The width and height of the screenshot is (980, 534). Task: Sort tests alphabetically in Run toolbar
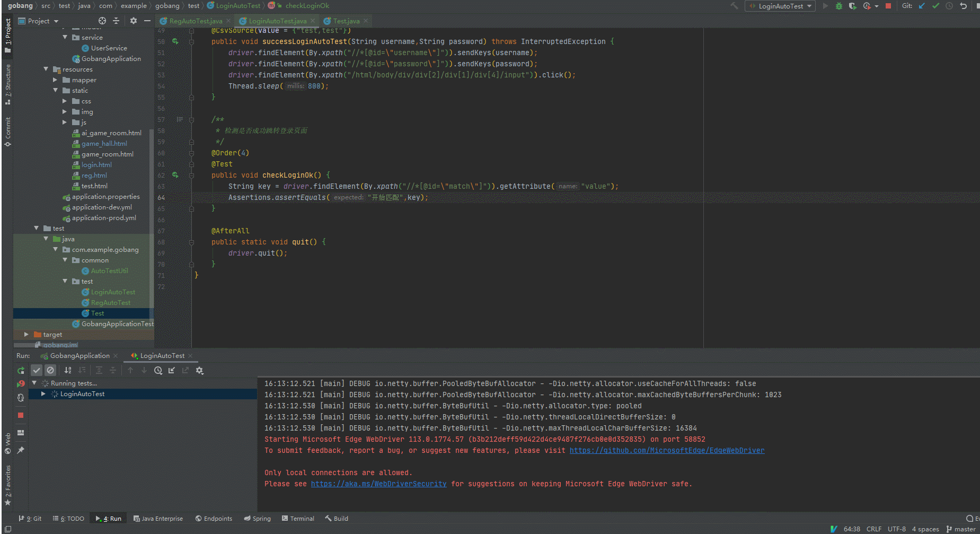click(x=68, y=370)
